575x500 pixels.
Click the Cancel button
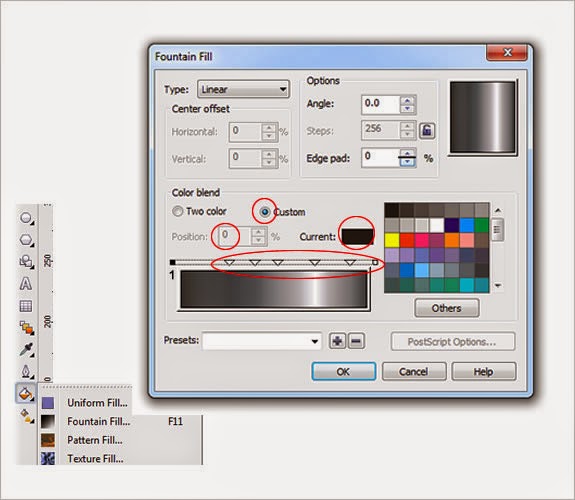(414, 372)
